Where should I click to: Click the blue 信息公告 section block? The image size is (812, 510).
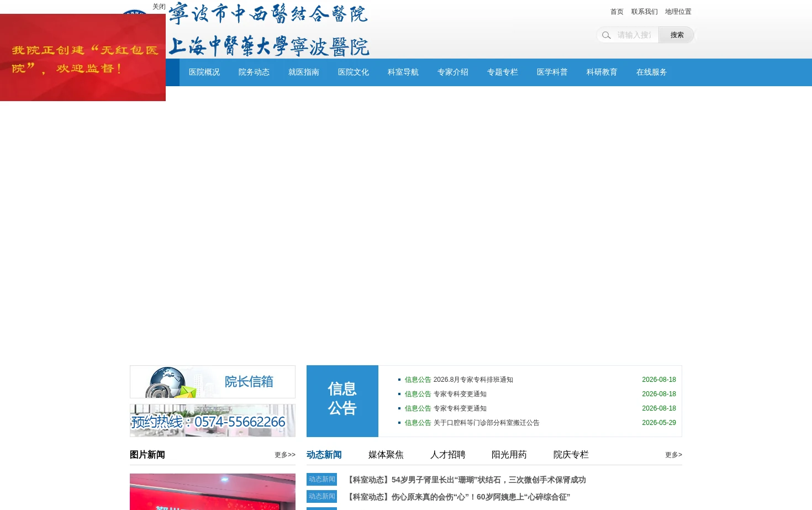(x=342, y=401)
